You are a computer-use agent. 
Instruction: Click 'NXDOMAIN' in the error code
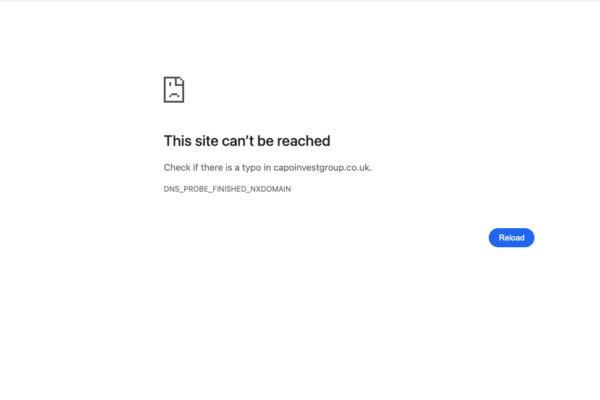(271, 189)
